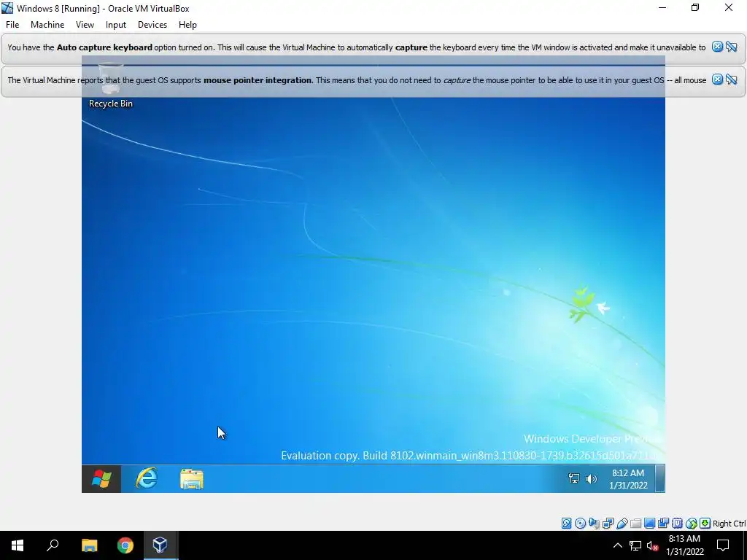Open Windows Explorer in the guest taskbar

point(192,478)
